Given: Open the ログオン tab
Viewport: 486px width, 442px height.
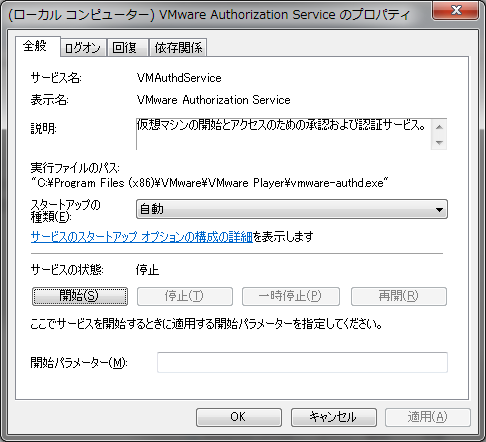Looking at the screenshot, I should (x=83, y=48).
